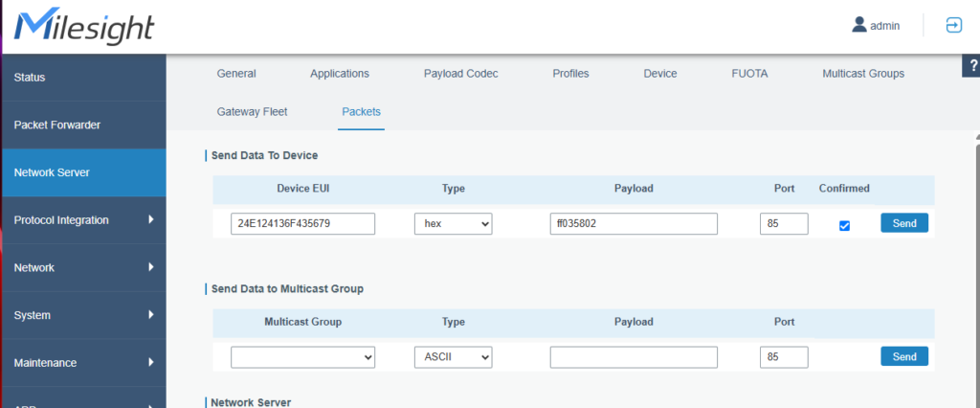Expand the Protocol Integration arrow

click(151, 220)
